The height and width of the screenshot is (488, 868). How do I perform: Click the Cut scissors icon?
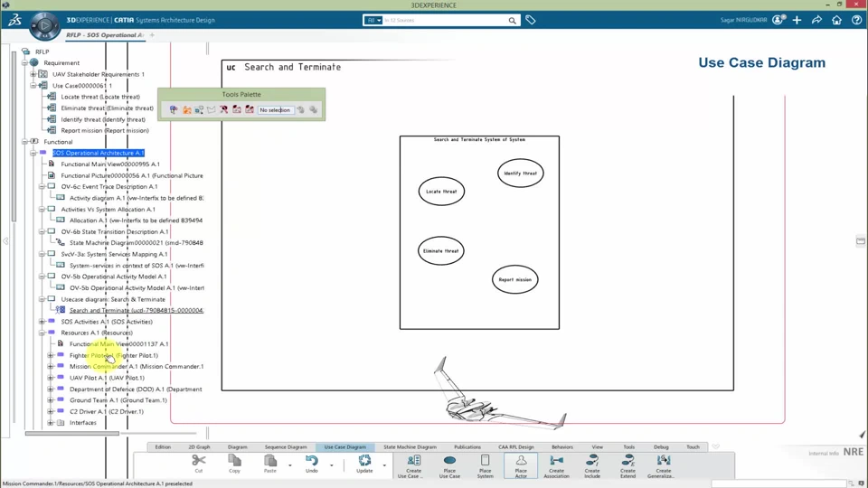[x=199, y=460]
